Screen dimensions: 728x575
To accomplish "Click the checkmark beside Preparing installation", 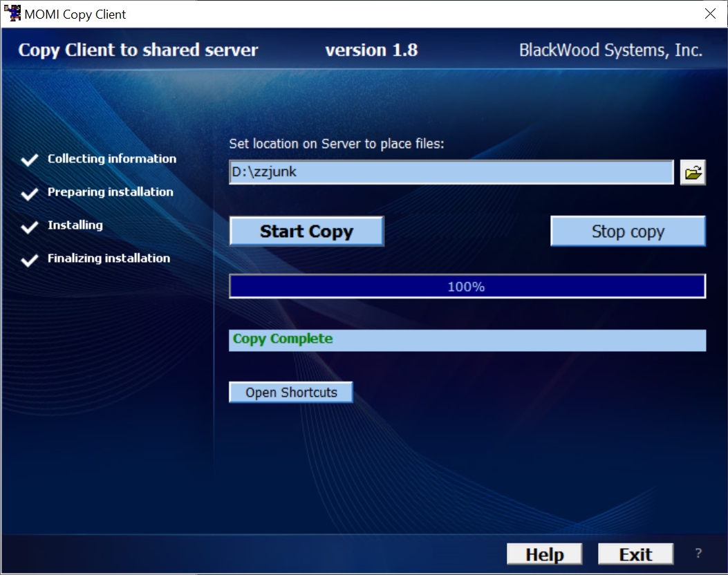I will (x=30, y=193).
